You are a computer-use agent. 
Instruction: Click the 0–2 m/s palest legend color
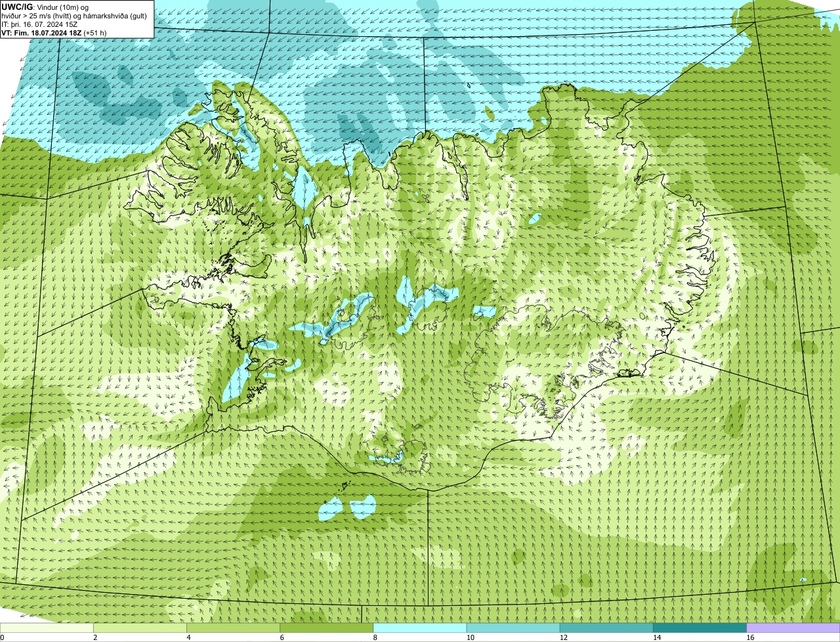coord(47,628)
